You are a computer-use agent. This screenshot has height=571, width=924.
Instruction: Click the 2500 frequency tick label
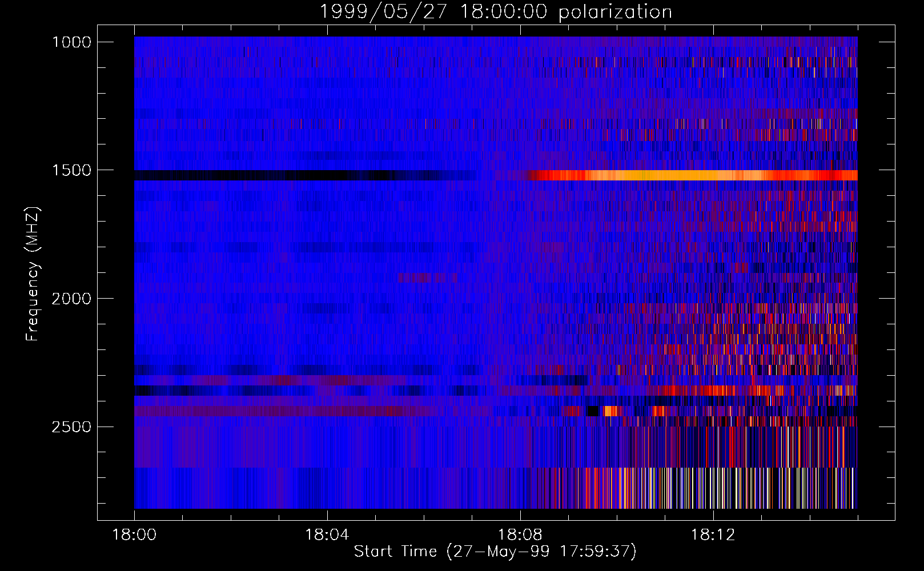click(71, 427)
